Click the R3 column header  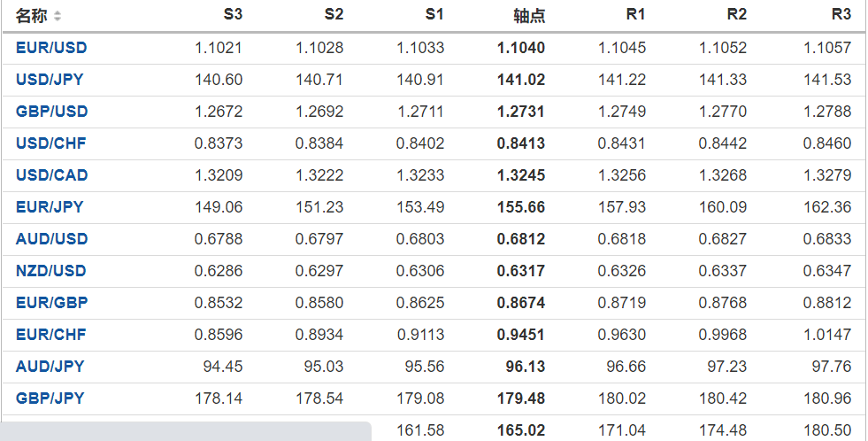point(841,15)
